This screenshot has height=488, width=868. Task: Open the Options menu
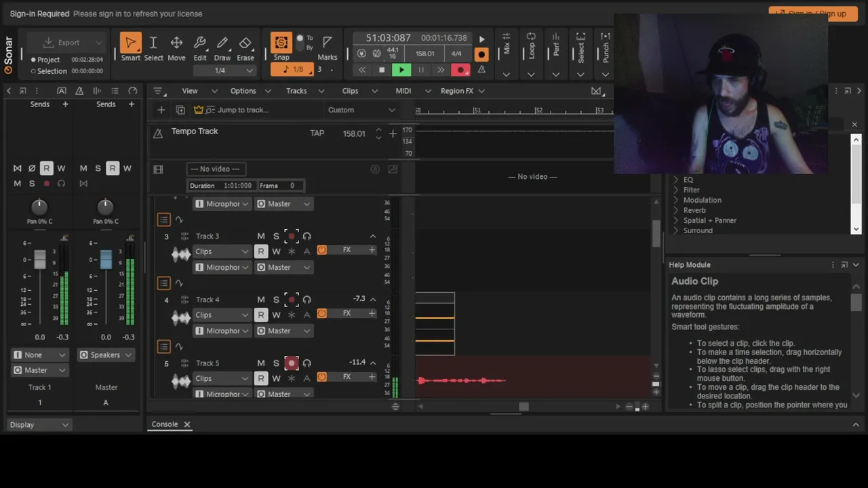tap(243, 91)
